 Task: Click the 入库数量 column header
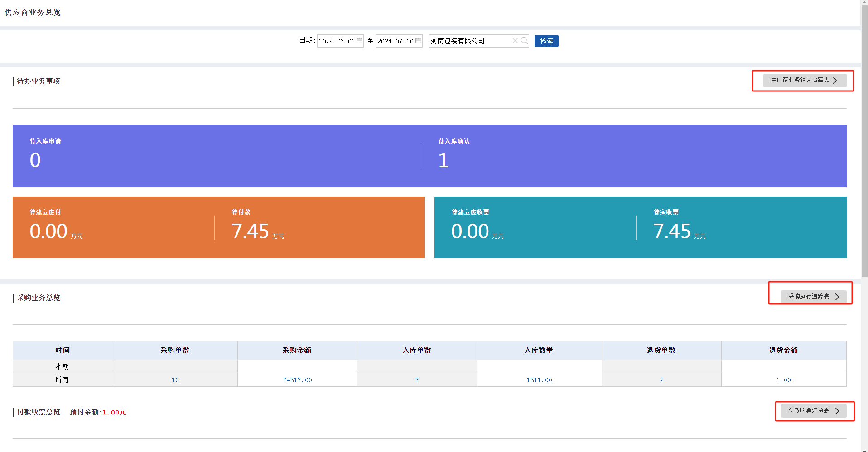pos(540,350)
